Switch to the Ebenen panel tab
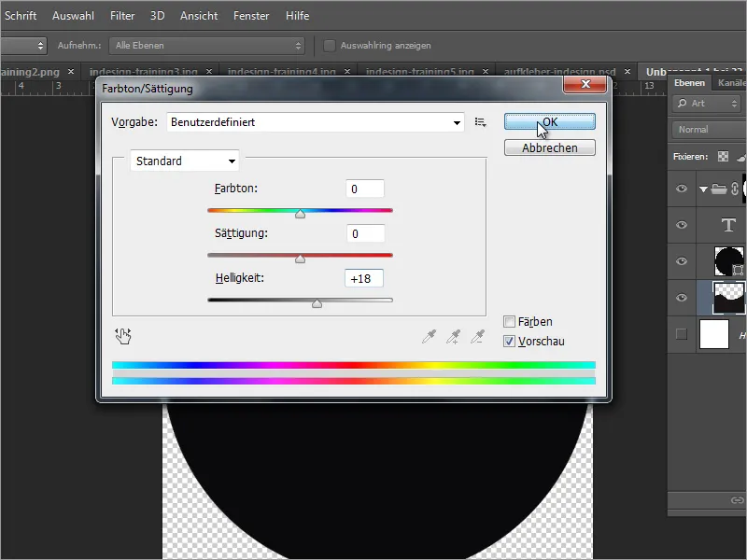Viewport: 747px width, 560px height. 689,83
